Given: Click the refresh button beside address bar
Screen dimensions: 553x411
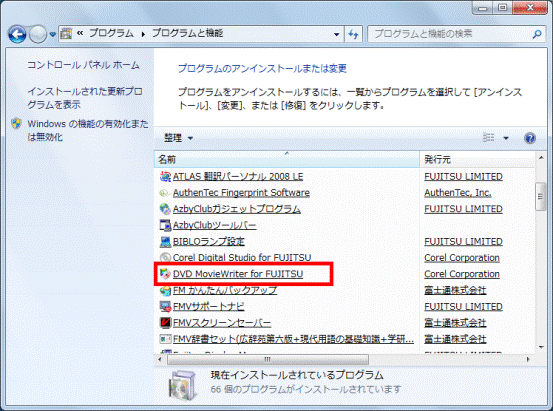Looking at the screenshot, I should click(353, 34).
